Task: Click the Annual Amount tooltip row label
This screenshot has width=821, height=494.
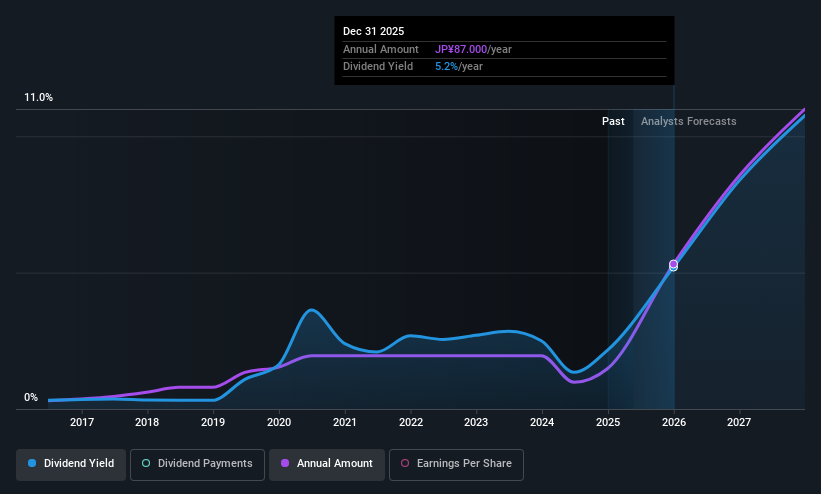Action: [381, 49]
